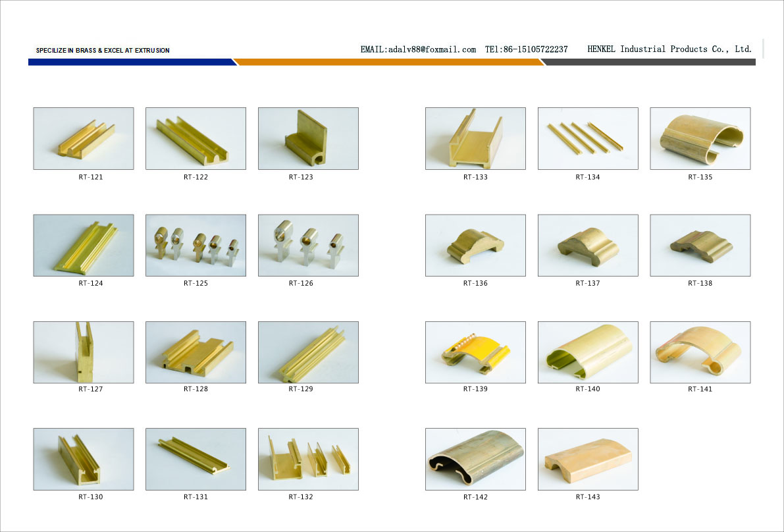This screenshot has height=532, width=784.
Task: Click the RT-121 caption label
Action: (90, 177)
